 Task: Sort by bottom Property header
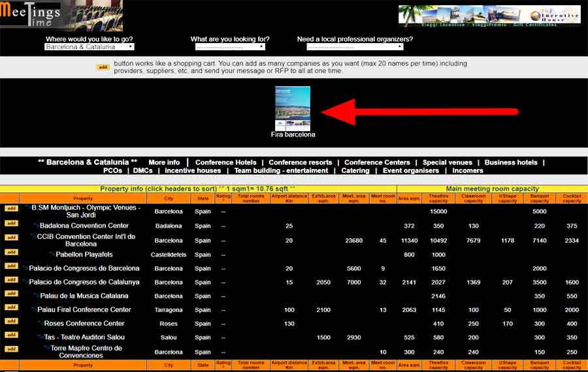click(x=83, y=365)
